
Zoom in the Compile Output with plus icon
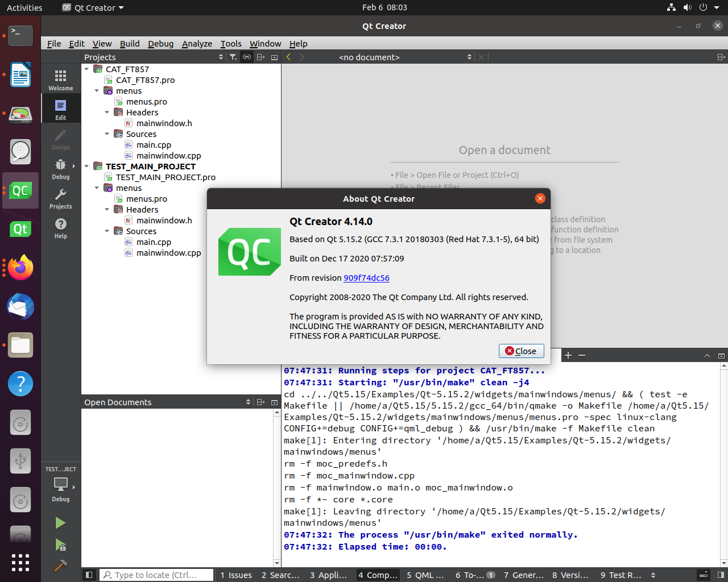[x=568, y=355]
